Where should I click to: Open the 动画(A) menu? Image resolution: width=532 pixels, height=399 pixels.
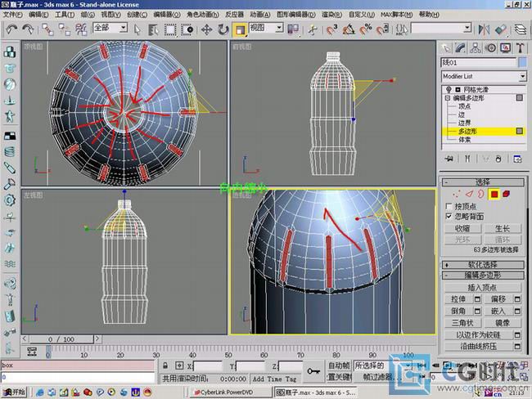260,15
